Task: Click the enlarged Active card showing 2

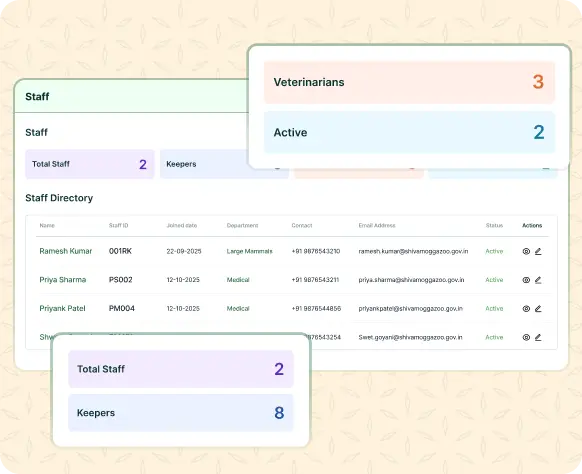Action: click(409, 132)
